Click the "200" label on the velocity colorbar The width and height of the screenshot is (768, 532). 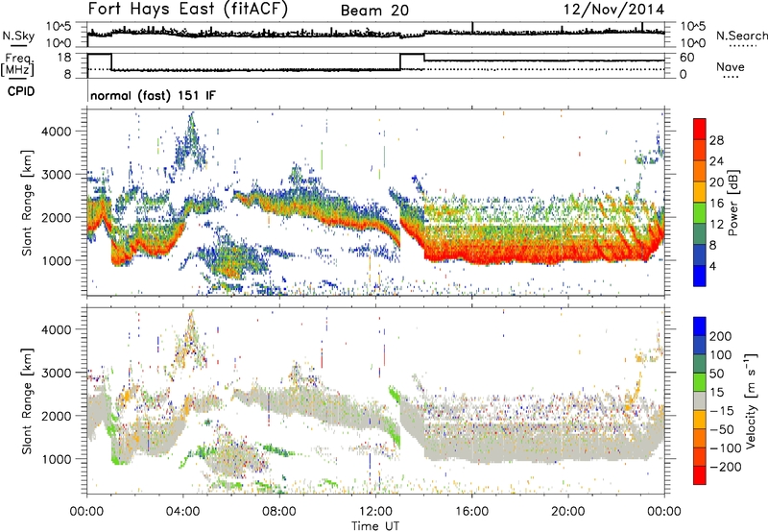[721, 336]
